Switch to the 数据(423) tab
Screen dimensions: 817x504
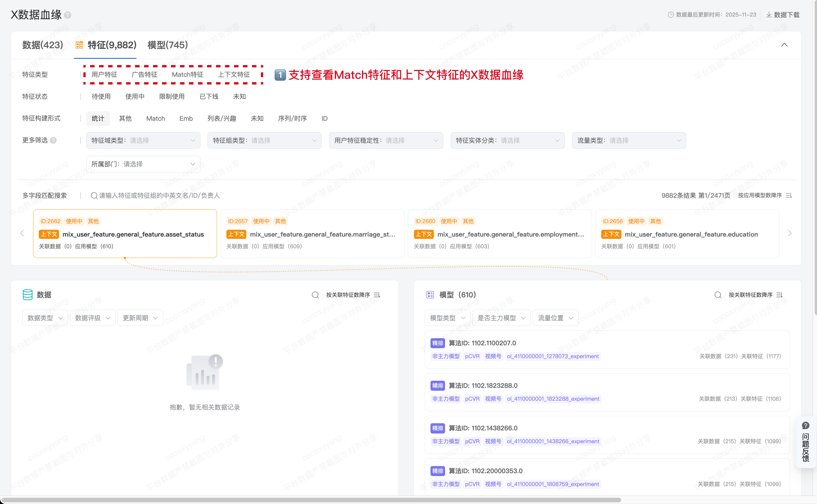pyautogui.click(x=43, y=45)
